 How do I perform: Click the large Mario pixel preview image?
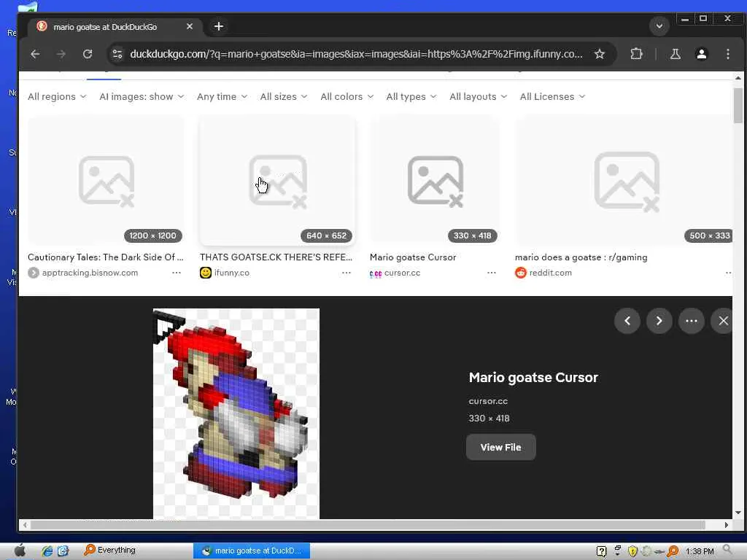(236, 413)
